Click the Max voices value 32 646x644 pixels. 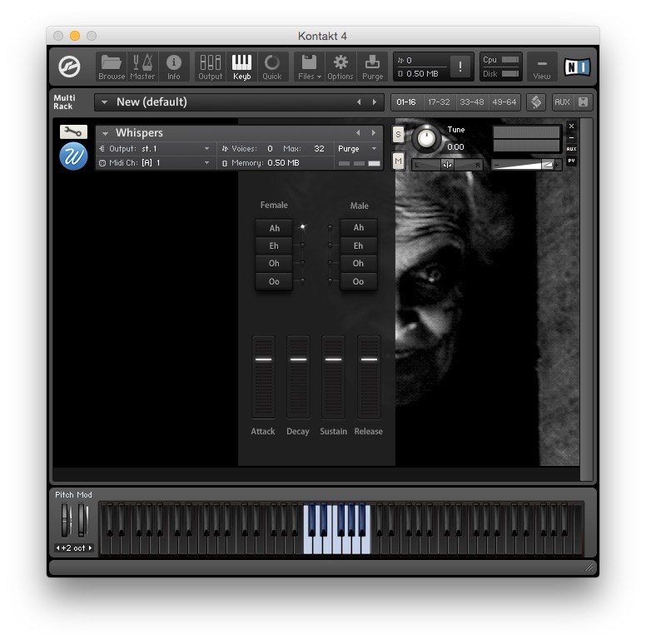tap(319, 149)
